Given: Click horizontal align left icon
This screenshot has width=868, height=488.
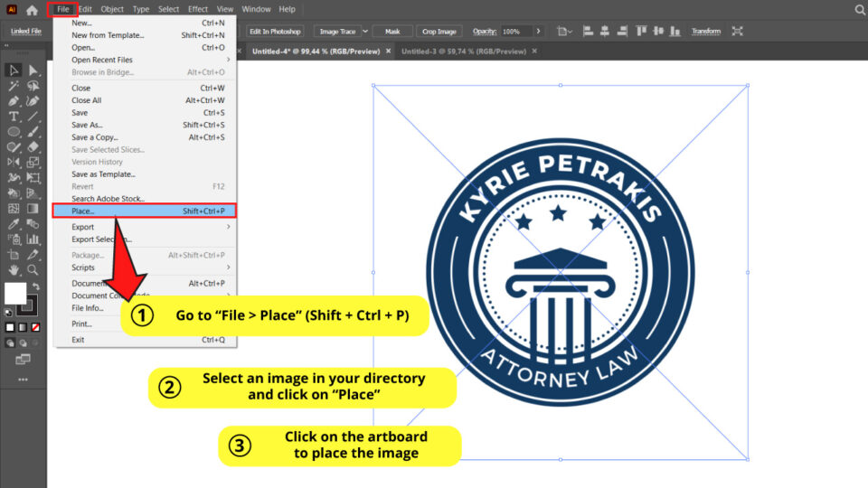Looking at the screenshot, I should (588, 32).
